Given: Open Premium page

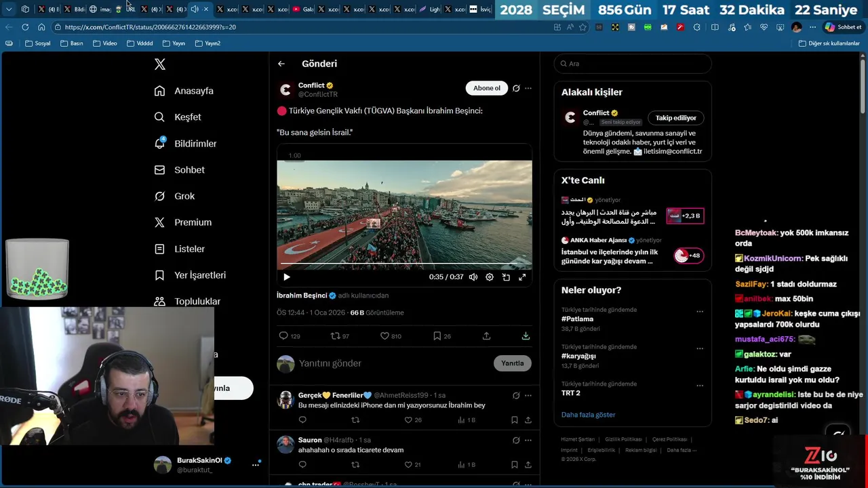Looking at the screenshot, I should point(182,222).
